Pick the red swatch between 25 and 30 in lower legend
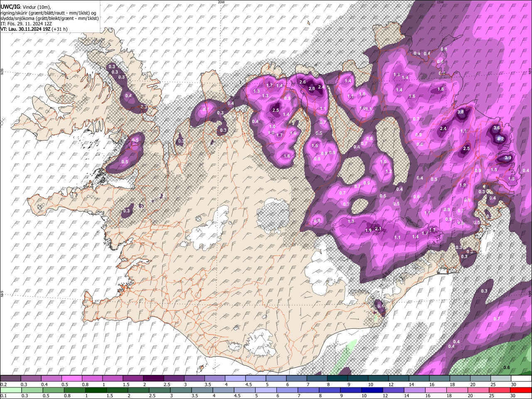This screenshot has width=532, height=399. (500, 390)
